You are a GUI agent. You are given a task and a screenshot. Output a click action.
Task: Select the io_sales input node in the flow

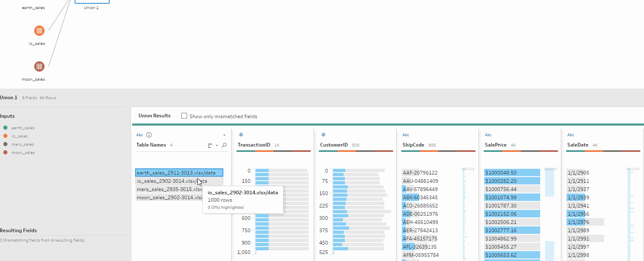point(39,30)
